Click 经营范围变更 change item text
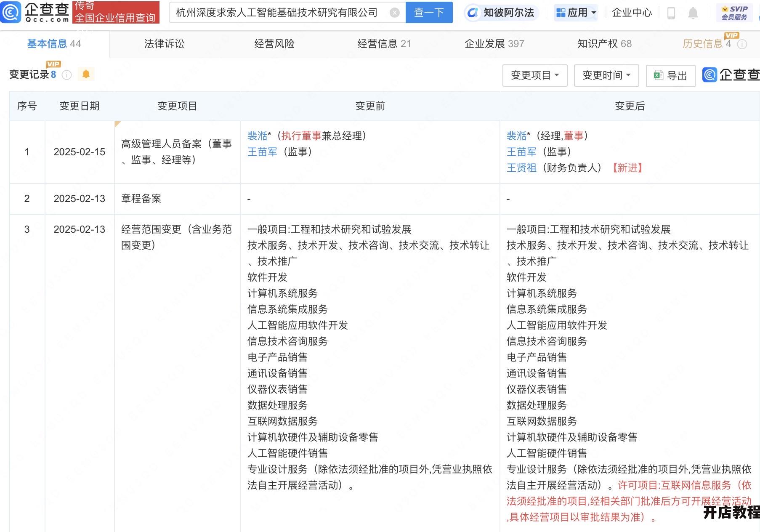This screenshot has width=760, height=532. pos(177,237)
